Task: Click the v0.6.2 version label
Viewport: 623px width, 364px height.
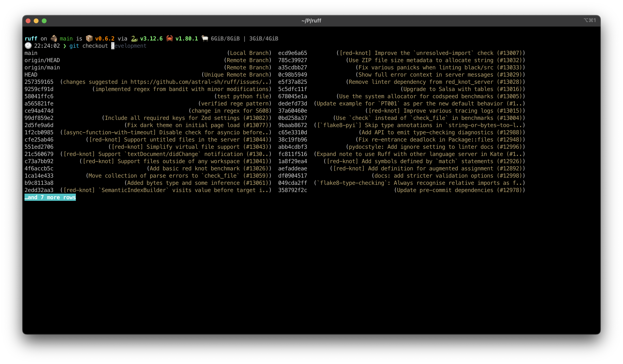Action: click(x=105, y=38)
